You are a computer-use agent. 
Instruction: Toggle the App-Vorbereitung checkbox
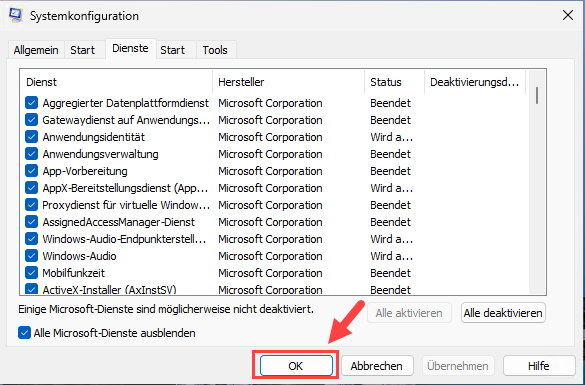point(31,171)
